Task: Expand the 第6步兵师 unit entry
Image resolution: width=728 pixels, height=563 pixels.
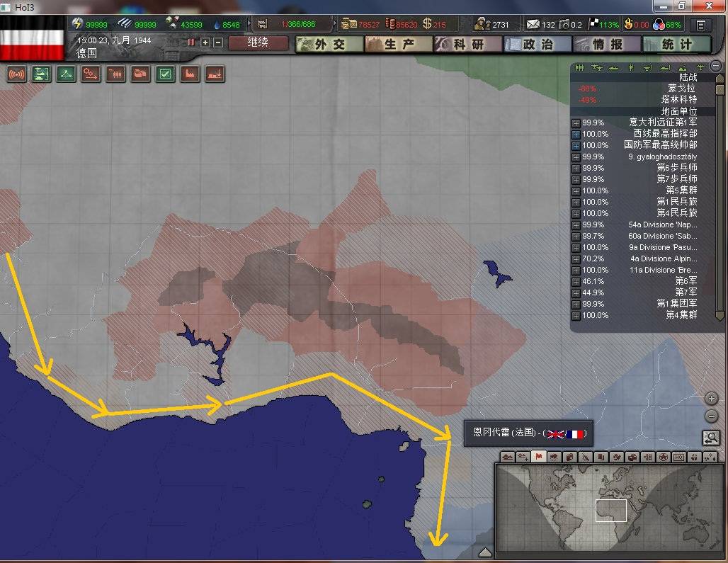Action: tap(576, 169)
